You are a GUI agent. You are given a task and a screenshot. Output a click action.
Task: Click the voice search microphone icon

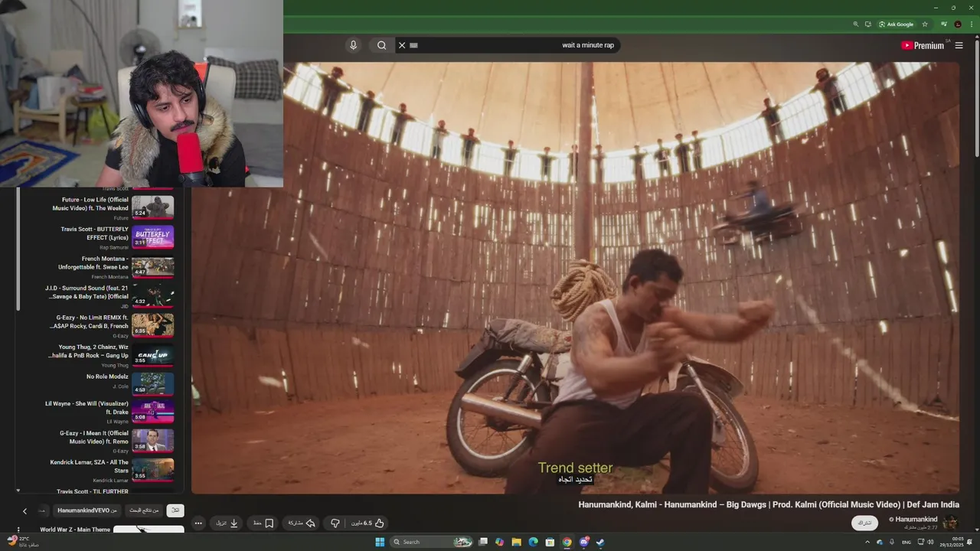click(x=353, y=45)
